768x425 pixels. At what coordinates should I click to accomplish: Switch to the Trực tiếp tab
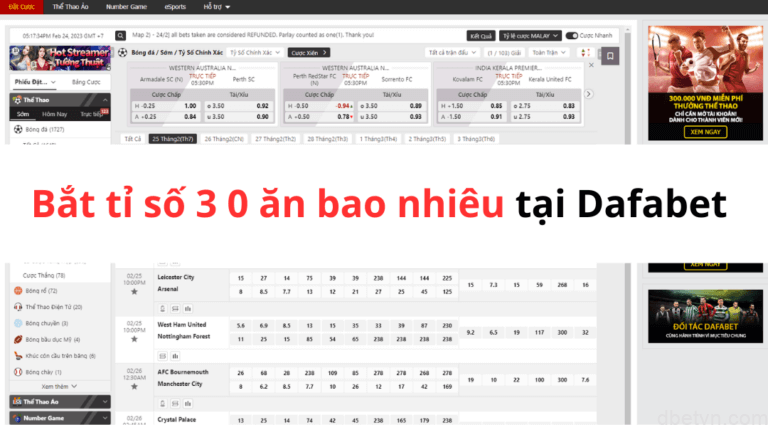click(92, 114)
